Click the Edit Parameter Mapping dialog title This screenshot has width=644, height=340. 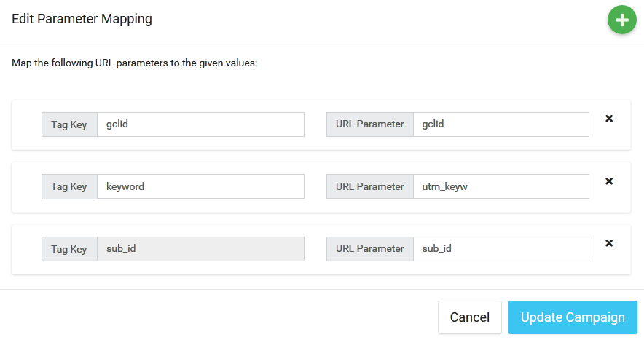point(82,20)
